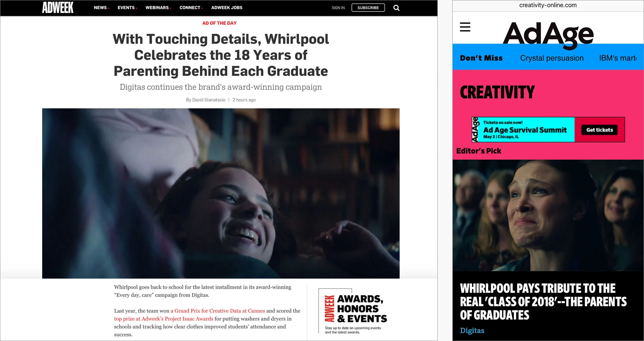The width and height of the screenshot is (644, 341).
Task: Click the Get tickets button
Action: (x=599, y=130)
